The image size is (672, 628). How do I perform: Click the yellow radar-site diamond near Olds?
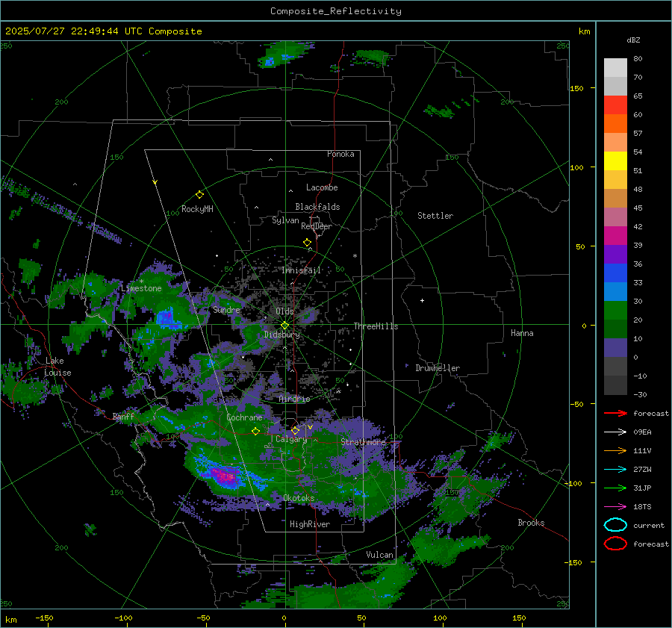[x=284, y=325]
